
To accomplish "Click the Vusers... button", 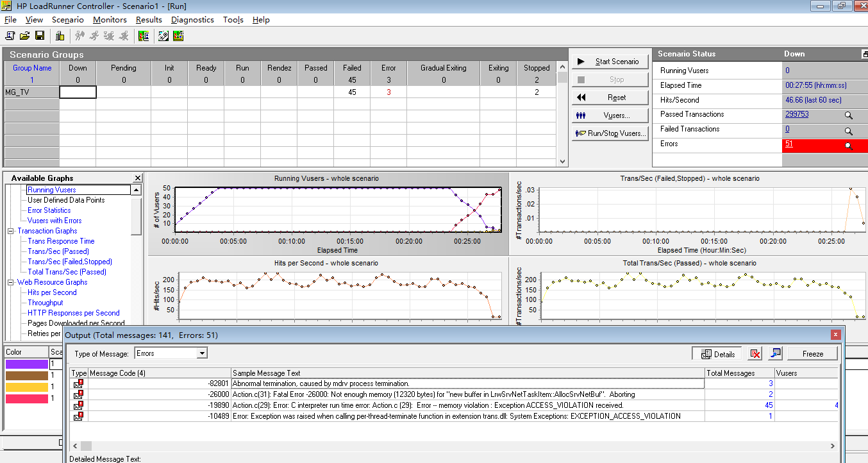I will click(610, 115).
